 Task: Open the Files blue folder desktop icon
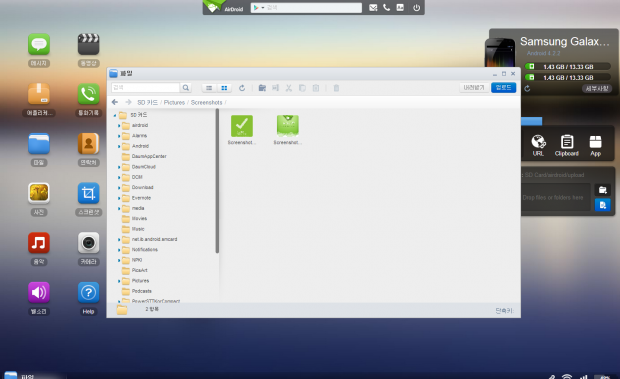(39, 143)
